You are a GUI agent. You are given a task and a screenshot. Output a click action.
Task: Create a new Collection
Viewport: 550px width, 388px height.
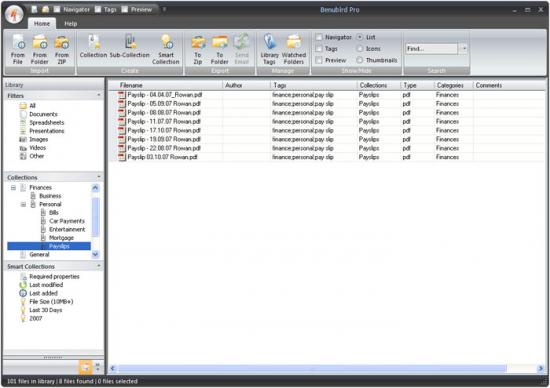[x=93, y=46]
